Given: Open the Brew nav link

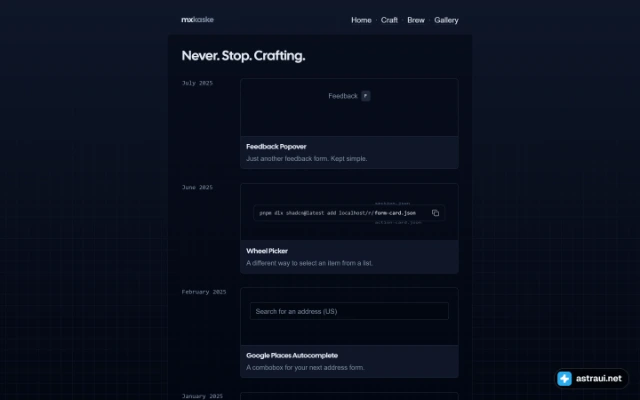Looking at the screenshot, I should pos(416,20).
